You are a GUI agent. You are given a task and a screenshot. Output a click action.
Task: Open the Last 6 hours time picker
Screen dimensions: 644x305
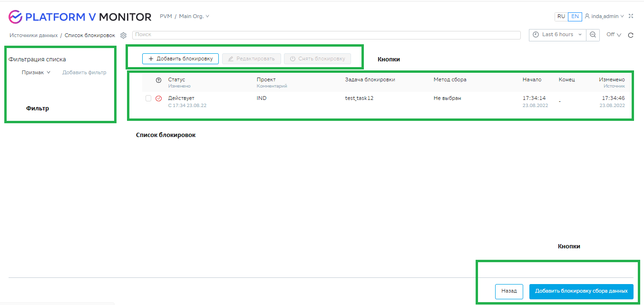click(557, 35)
